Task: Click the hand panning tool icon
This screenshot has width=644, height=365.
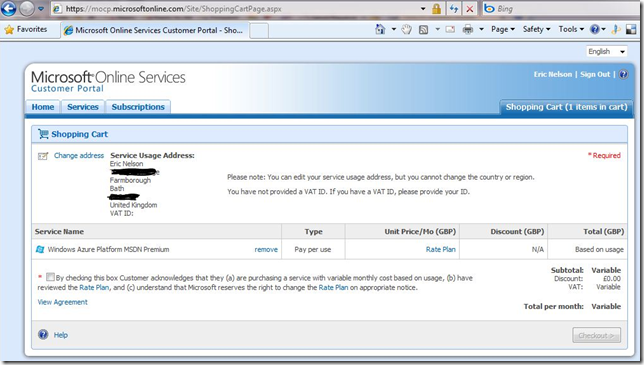Action: point(407,29)
